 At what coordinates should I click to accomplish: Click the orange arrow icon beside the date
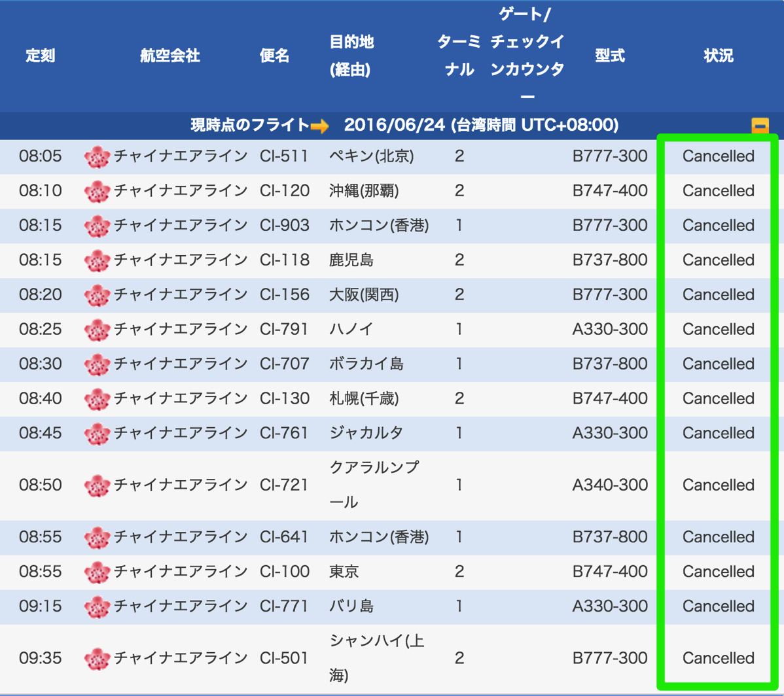320,126
